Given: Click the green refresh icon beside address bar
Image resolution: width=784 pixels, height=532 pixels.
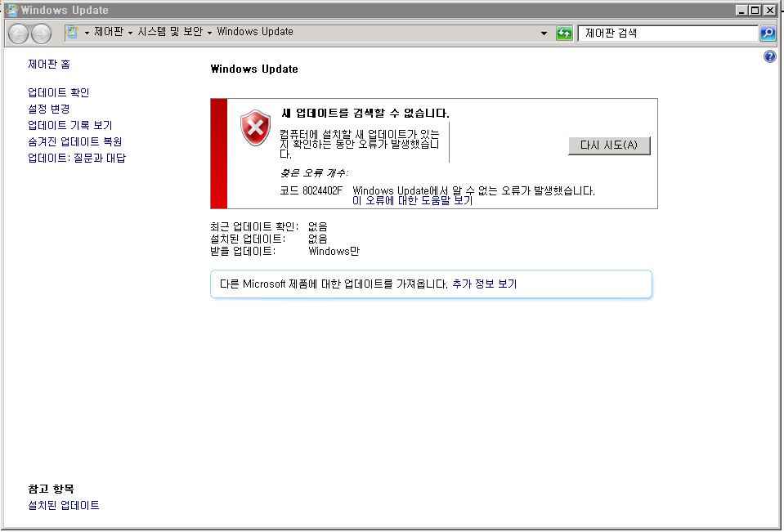Looking at the screenshot, I should 564,34.
